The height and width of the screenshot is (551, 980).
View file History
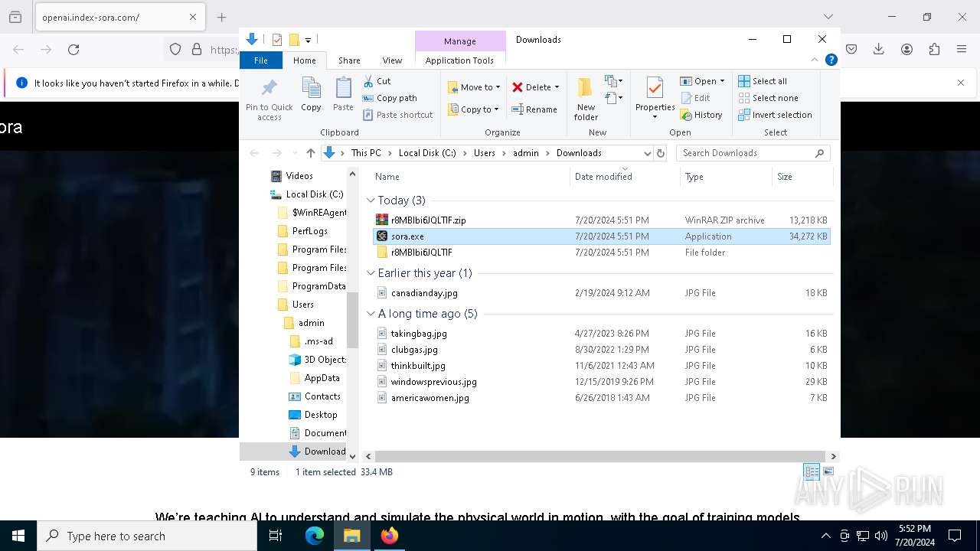click(701, 115)
